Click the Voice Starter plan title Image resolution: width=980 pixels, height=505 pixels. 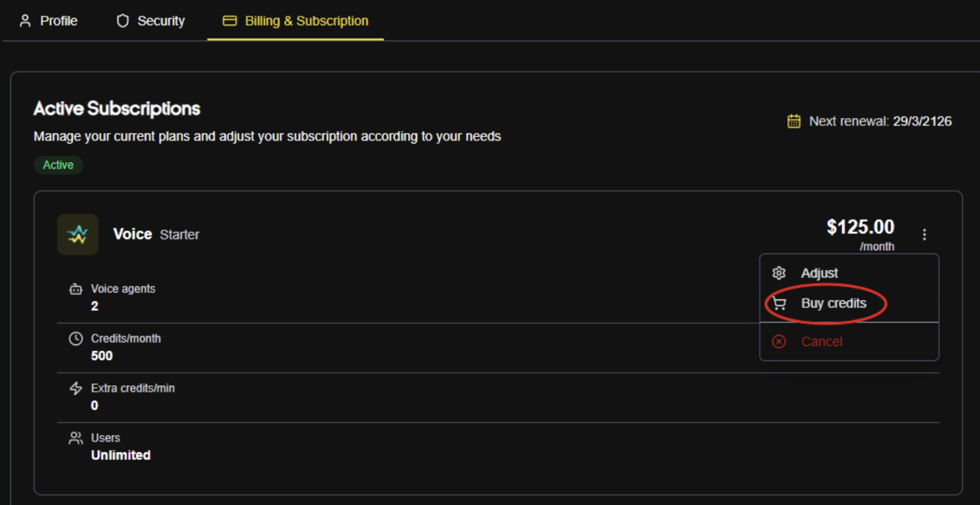156,235
